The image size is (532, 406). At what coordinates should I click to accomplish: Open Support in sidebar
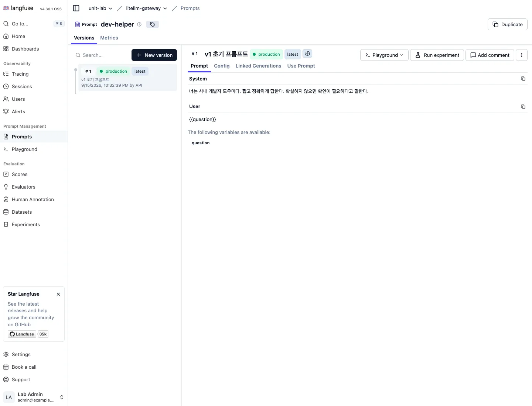coord(34,379)
